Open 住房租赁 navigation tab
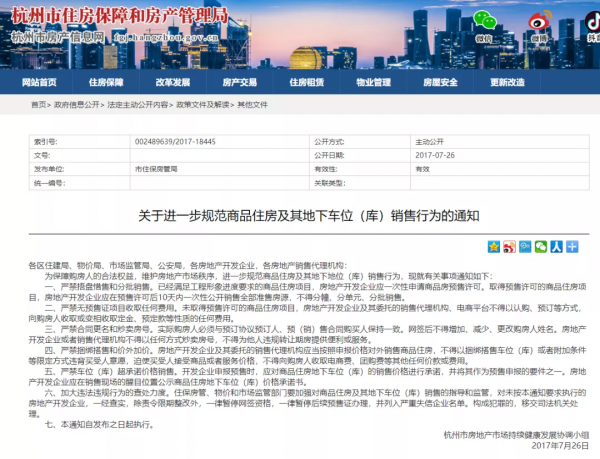Viewport: 600px width, 459px height. (307, 82)
